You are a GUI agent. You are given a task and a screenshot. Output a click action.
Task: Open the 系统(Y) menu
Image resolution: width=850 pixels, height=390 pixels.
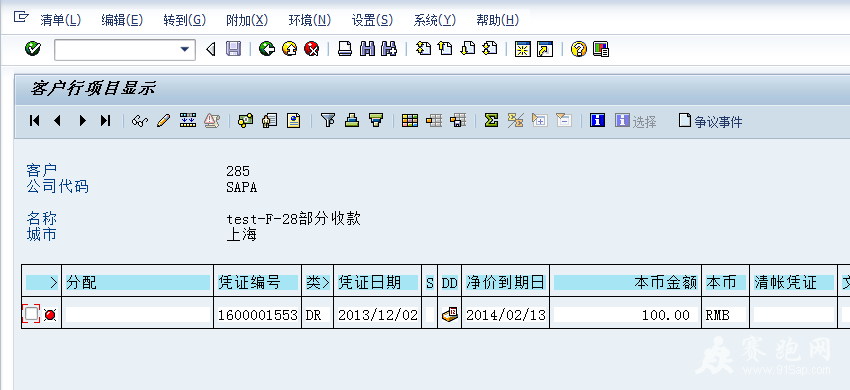(435, 20)
